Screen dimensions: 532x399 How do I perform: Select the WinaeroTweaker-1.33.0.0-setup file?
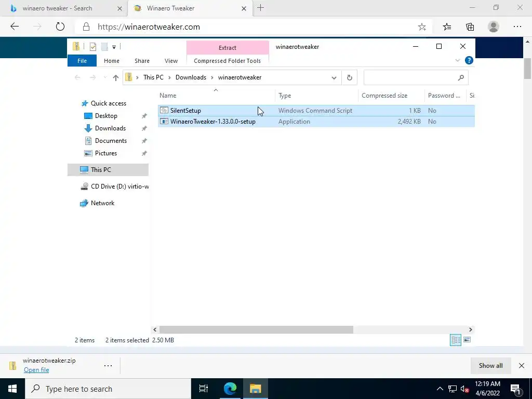coord(316,122)
